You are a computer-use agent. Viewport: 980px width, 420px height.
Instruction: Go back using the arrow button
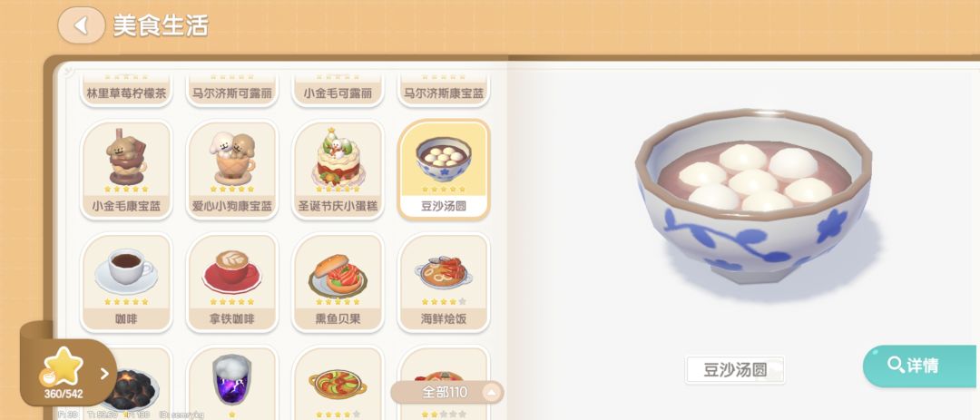pos(81,25)
